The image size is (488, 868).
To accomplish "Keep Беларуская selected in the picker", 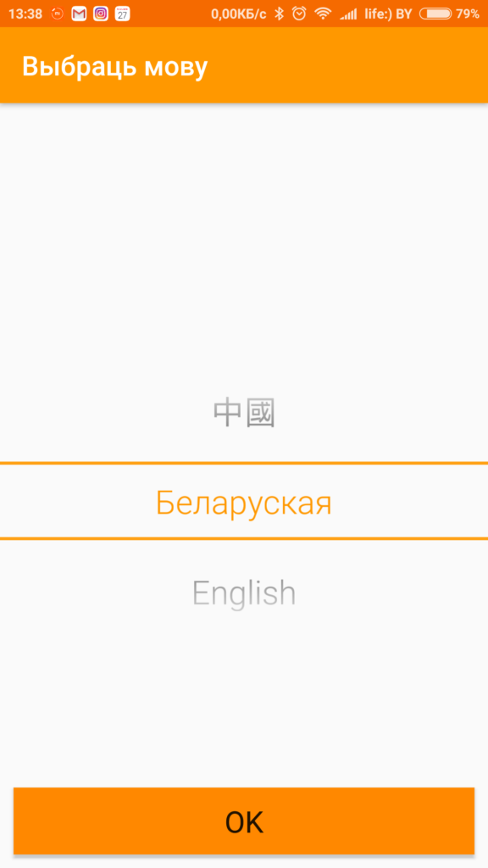I will 244,502.
